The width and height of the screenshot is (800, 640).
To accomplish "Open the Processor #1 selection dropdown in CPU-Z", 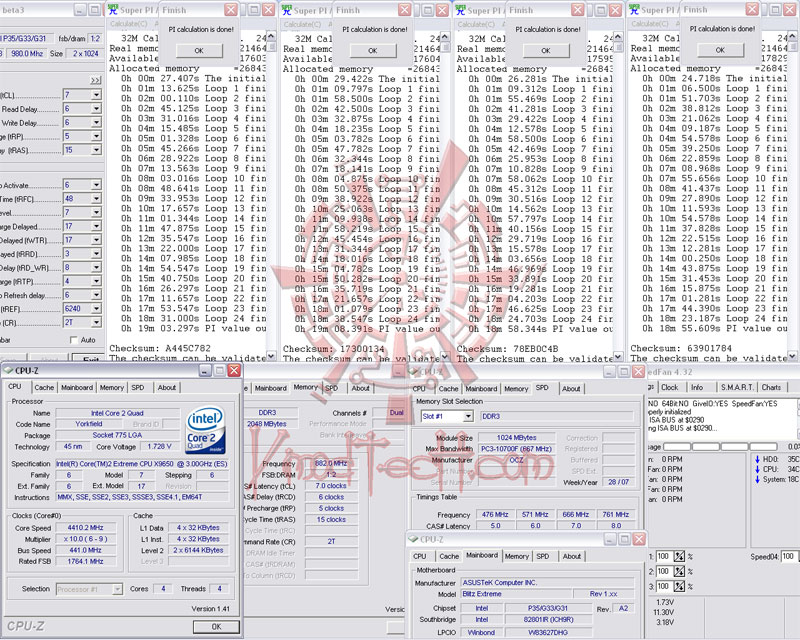I will point(117,589).
